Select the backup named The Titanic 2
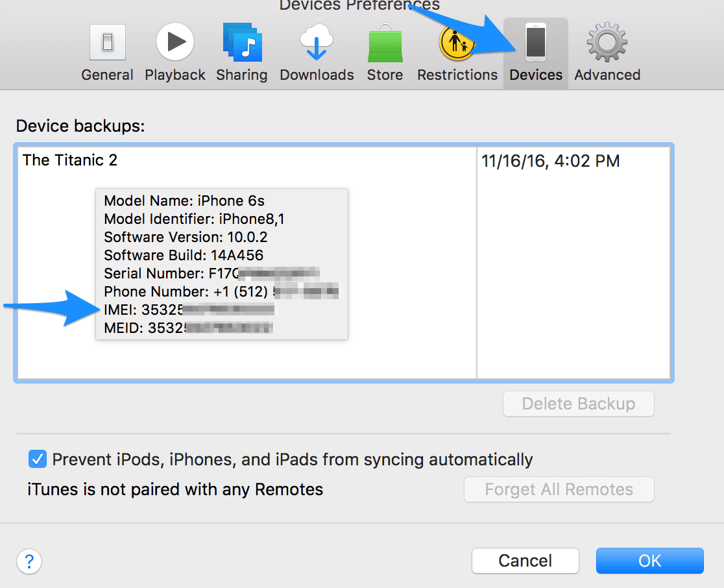 69,160
